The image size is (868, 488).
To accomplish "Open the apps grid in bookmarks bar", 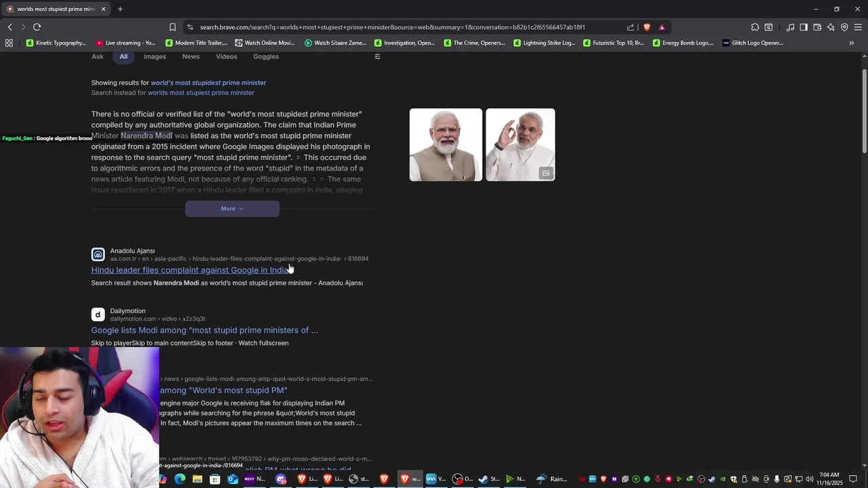I will 9,43.
